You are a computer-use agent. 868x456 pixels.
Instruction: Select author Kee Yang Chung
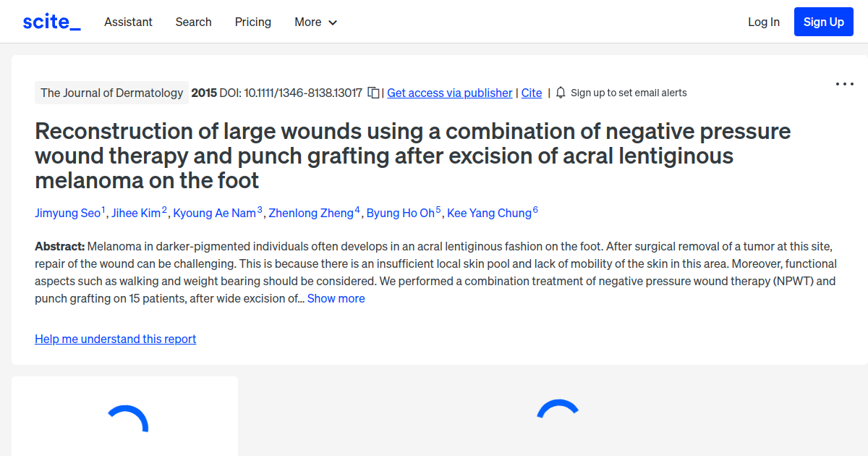pos(488,213)
